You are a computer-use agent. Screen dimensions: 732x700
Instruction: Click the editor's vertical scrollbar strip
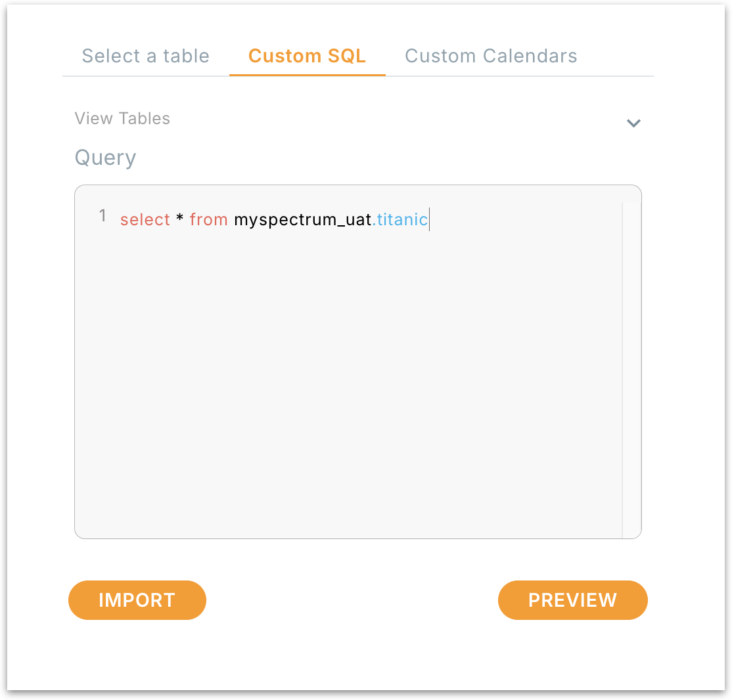631,368
